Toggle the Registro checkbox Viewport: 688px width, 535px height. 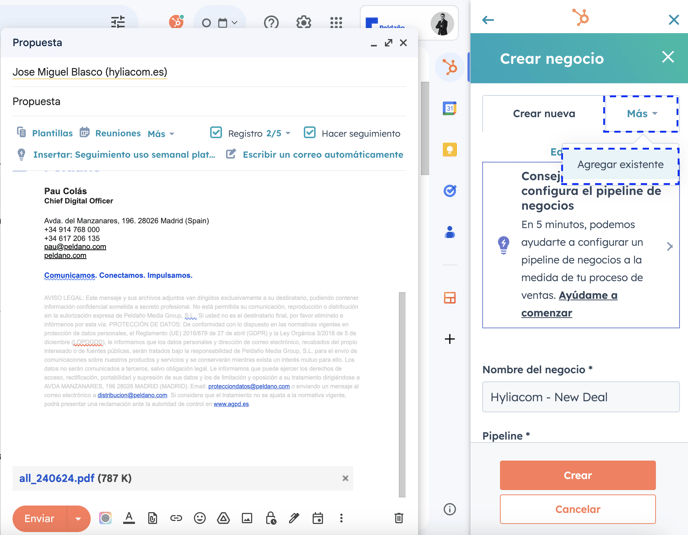(216, 133)
